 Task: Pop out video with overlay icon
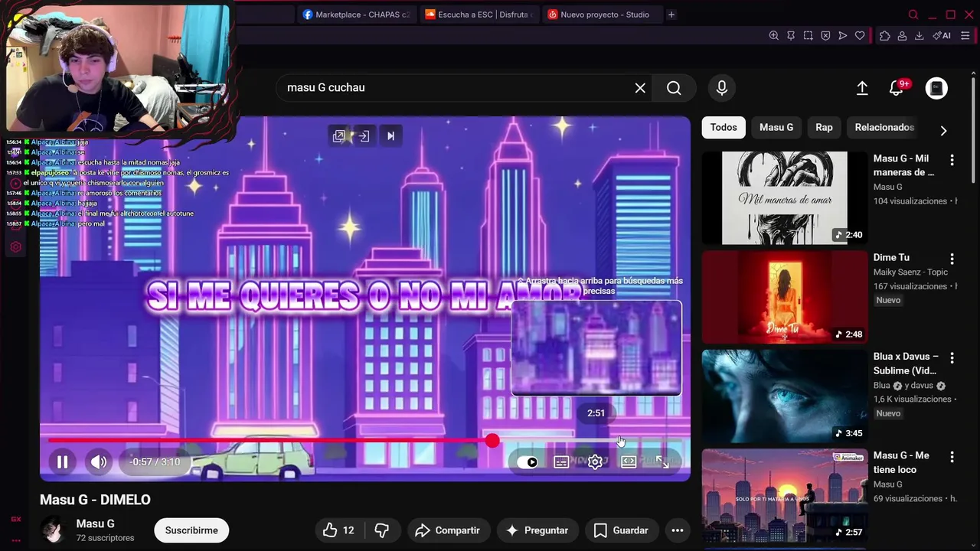338,136
